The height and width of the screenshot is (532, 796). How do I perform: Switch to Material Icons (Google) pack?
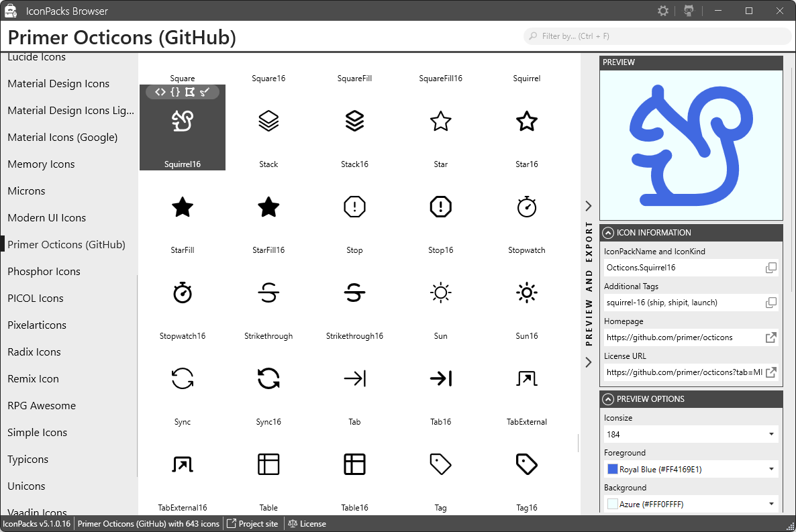(x=62, y=138)
